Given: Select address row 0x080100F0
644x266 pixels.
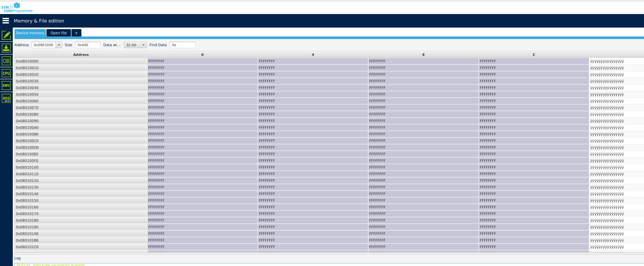Looking at the screenshot, I should [x=81, y=161].
